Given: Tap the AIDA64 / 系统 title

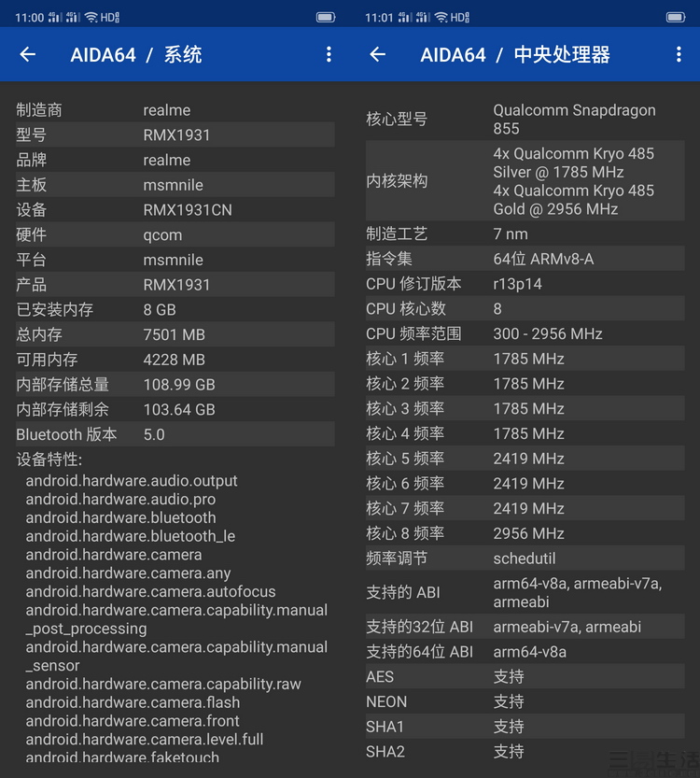Looking at the screenshot, I should tap(136, 54).
